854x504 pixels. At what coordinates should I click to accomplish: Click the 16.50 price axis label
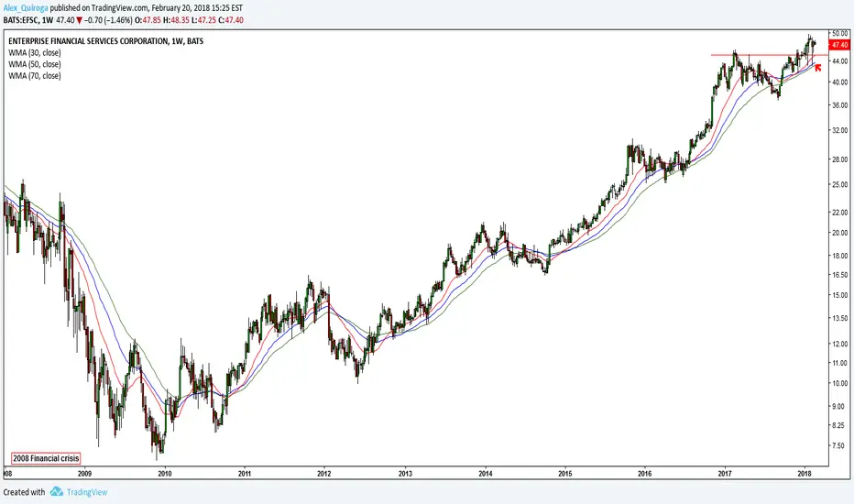click(840, 275)
